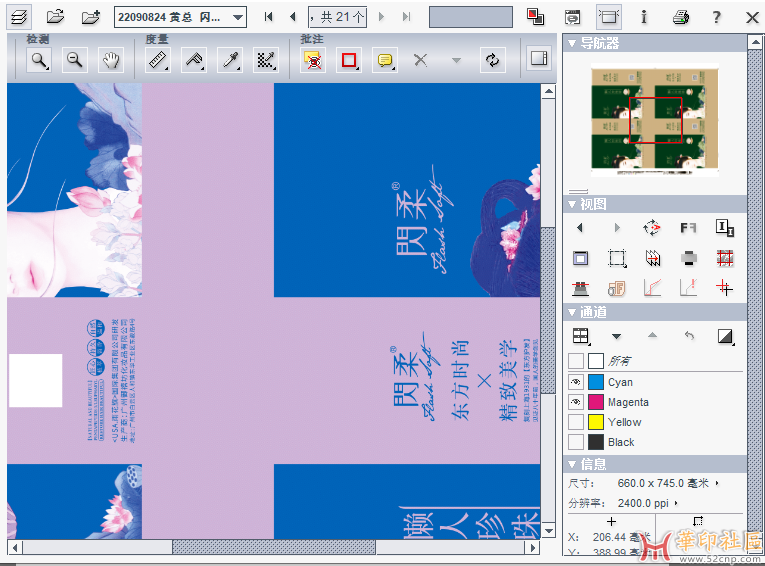Select the angle measure tool
This screenshot has height=566, width=765.
pyautogui.click(x=194, y=60)
